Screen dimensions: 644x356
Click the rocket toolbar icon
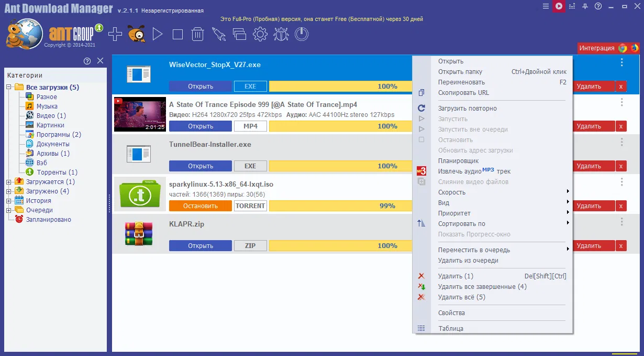click(x=218, y=35)
